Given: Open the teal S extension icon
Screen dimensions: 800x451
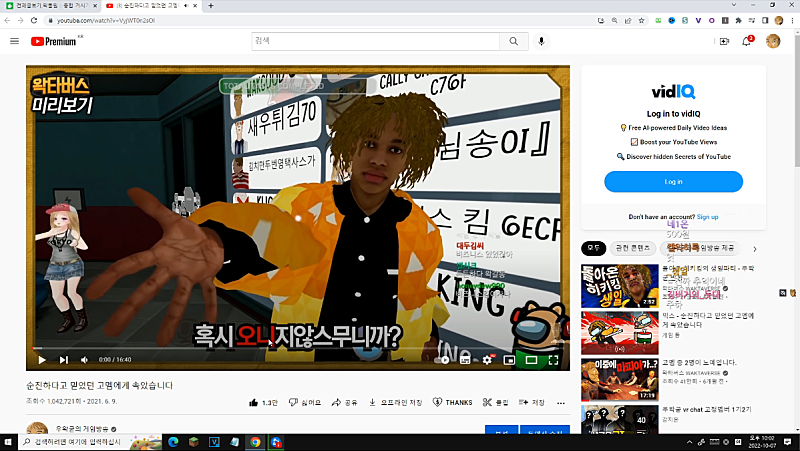Looking at the screenshot, I should point(685,20).
